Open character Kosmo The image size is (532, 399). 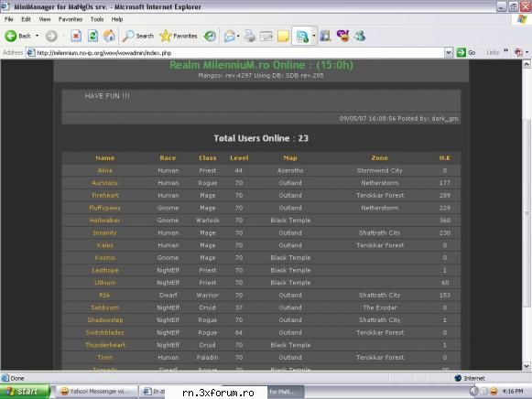point(105,258)
